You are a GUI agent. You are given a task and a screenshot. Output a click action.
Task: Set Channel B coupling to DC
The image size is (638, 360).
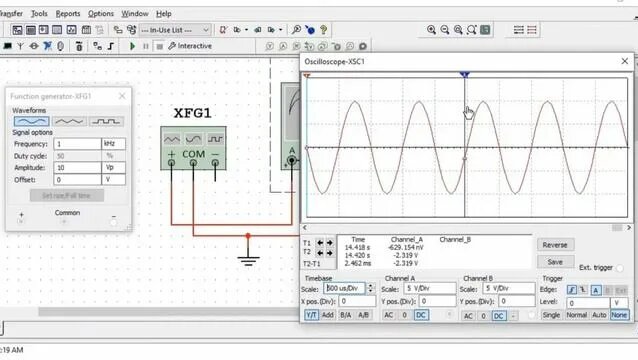coord(499,316)
